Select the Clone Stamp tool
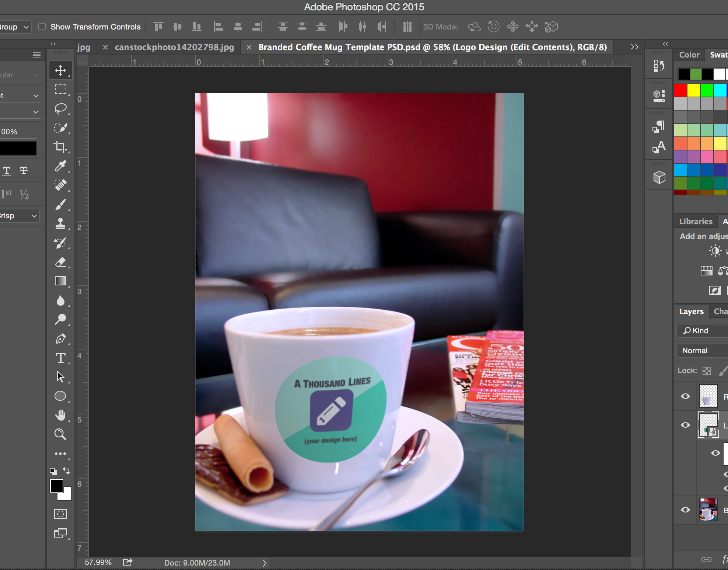 coord(60,223)
